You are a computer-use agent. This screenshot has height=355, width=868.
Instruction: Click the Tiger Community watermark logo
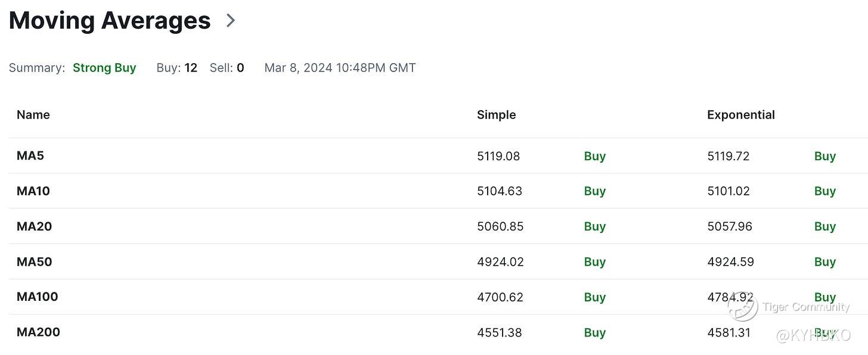pyautogui.click(x=743, y=307)
